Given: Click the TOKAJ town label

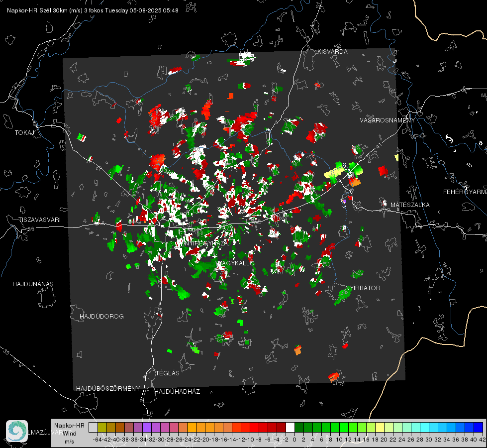Looking at the screenshot, I should (24, 133).
